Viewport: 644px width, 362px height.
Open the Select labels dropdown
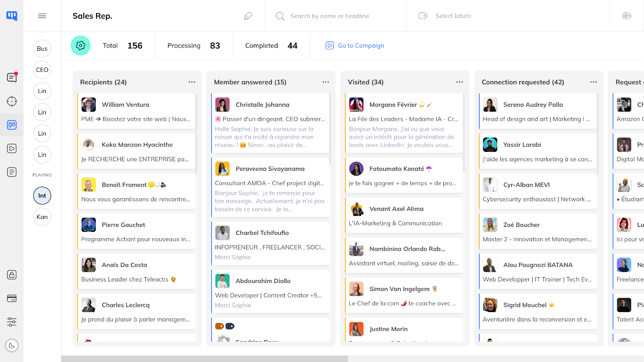tap(453, 16)
